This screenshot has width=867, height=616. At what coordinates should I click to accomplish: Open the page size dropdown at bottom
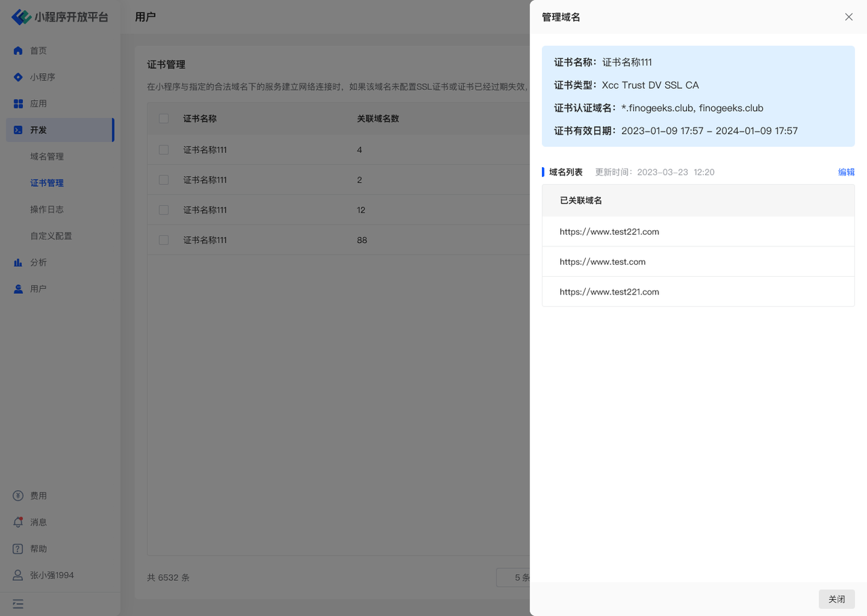(x=513, y=577)
